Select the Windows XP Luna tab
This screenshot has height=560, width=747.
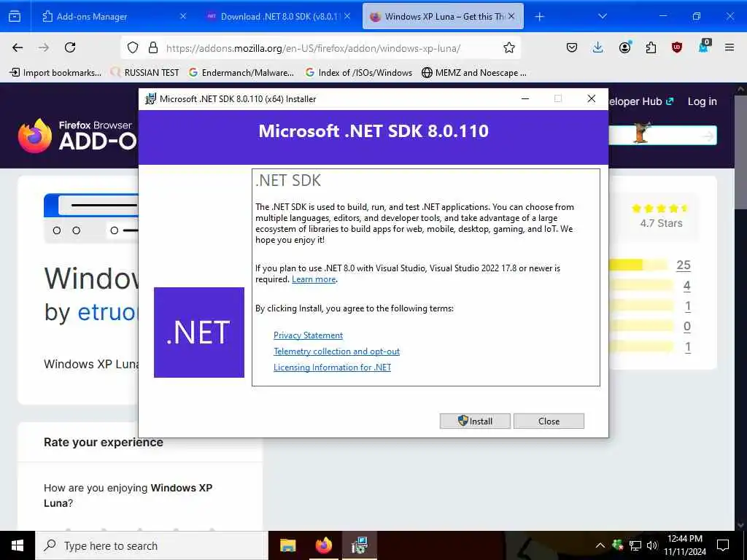pyautogui.click(x=438, y=17)
